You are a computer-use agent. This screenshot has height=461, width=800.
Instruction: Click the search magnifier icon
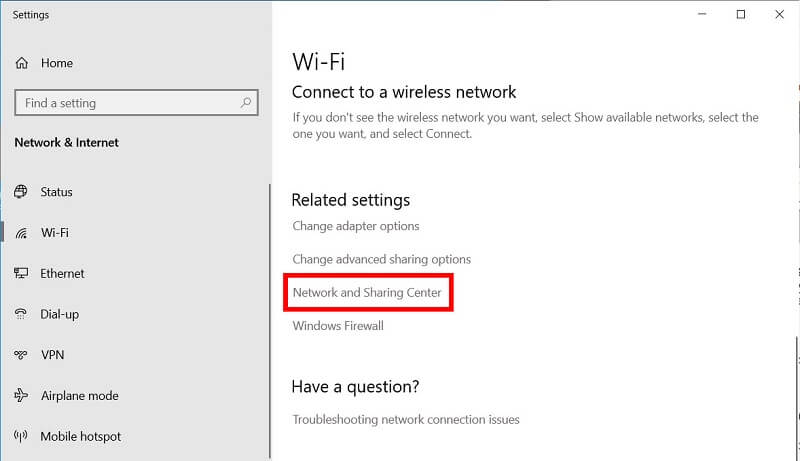tap(246, 103)
